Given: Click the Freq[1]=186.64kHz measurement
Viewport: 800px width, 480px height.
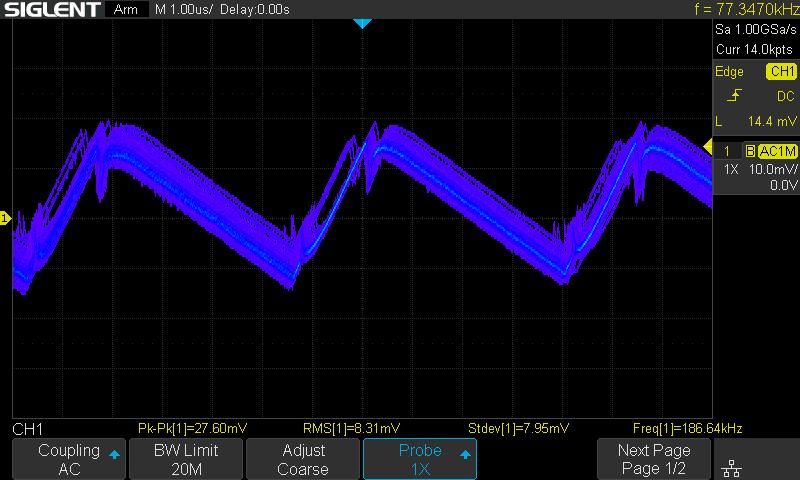Looking at the screenshot, I should 687,428.
